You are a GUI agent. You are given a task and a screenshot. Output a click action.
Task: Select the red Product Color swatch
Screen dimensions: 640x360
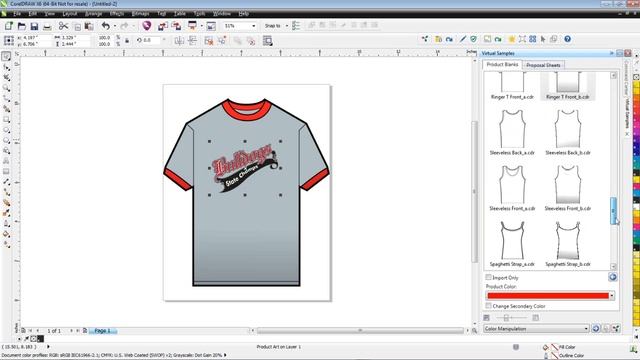(548, 296)
